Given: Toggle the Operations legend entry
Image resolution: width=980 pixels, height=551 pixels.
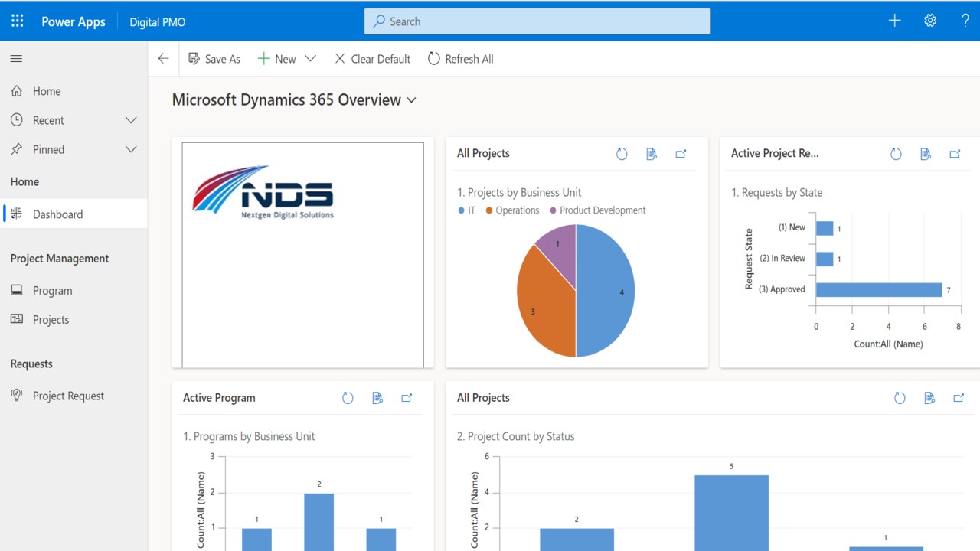Looking at the screenshot, I should (512, 210).
